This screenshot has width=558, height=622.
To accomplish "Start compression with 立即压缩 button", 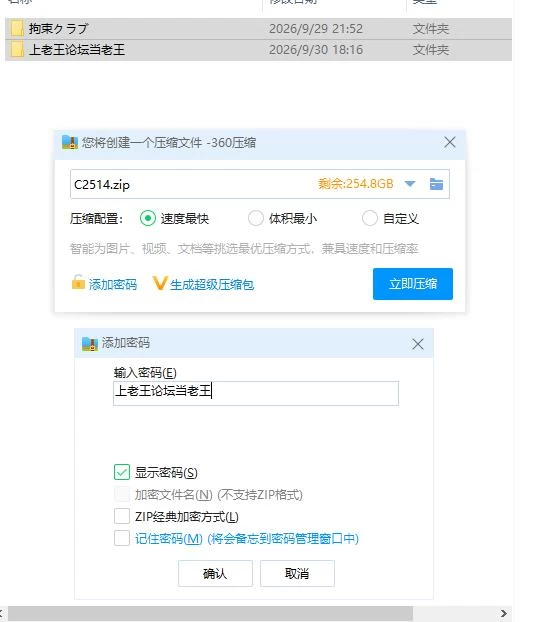I will coord(412,284).
